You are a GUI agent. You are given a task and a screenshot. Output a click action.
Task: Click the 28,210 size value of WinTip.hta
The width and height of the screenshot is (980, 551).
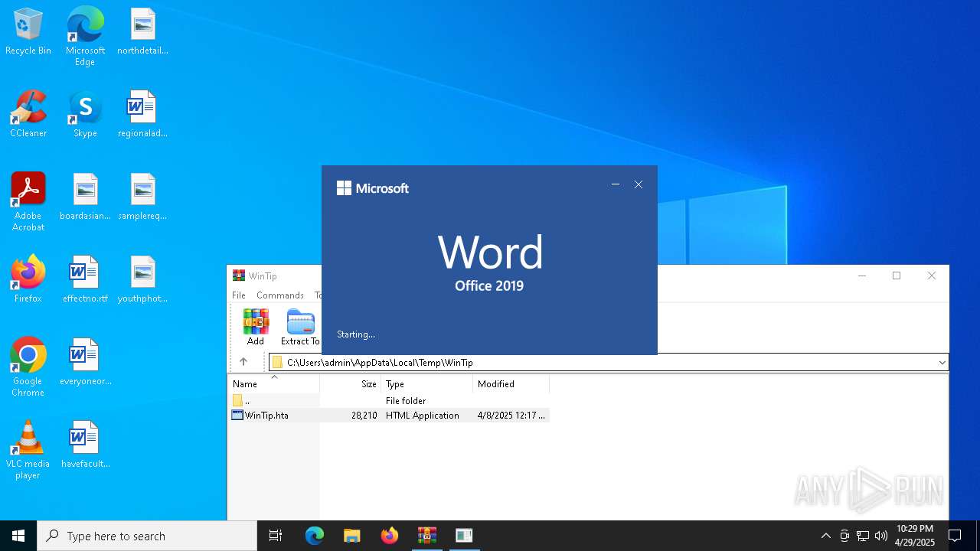pos(364,416)
